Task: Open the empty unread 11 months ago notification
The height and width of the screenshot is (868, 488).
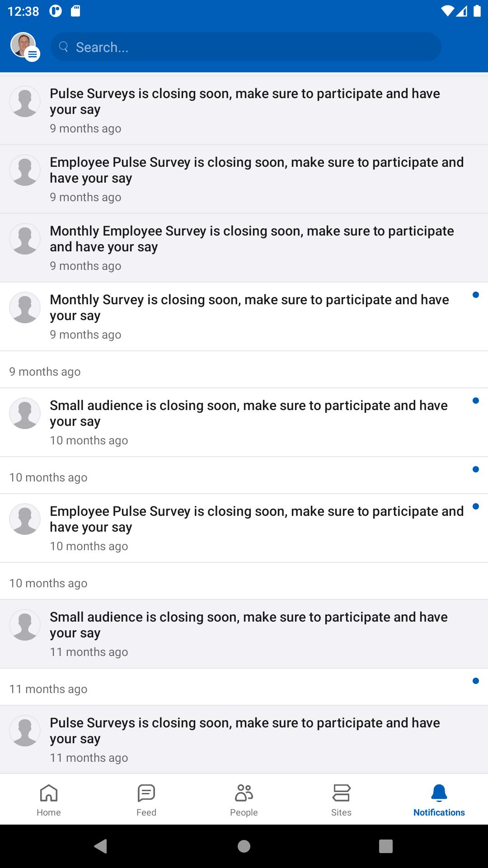Action: click(x=244, y=687)
